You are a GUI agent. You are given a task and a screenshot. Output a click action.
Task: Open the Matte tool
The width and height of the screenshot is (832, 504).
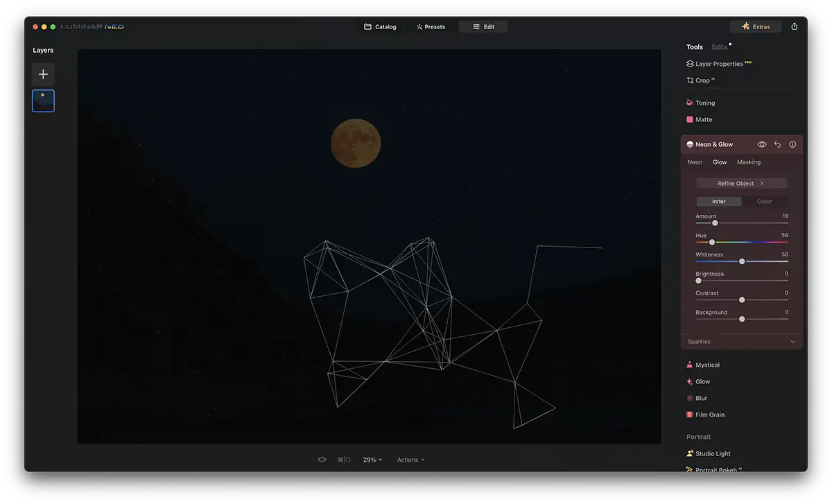699,119
